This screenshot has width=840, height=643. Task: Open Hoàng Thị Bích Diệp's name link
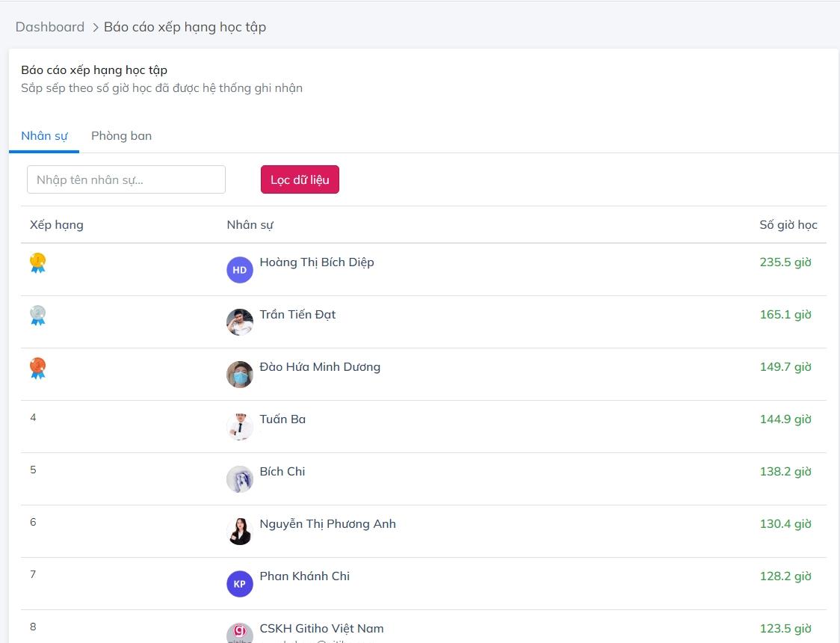[x=317, y=262]
